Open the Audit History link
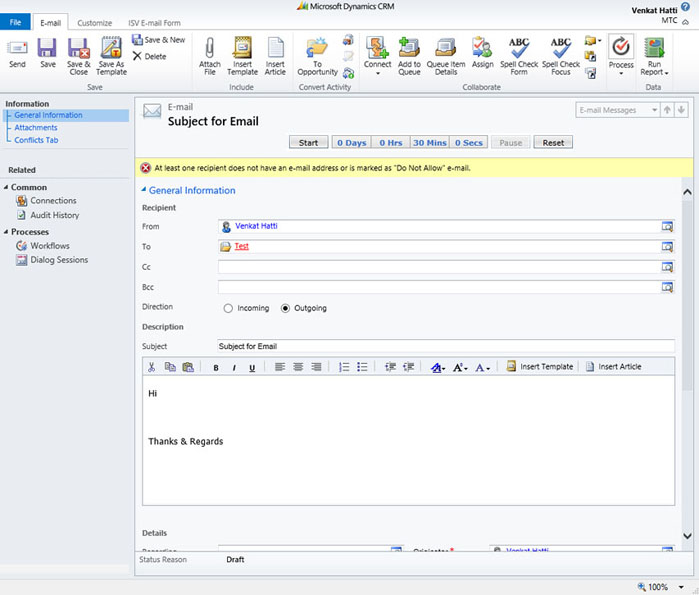The height and width of the screenshot is (595, 699). click(x=54, y=215)
